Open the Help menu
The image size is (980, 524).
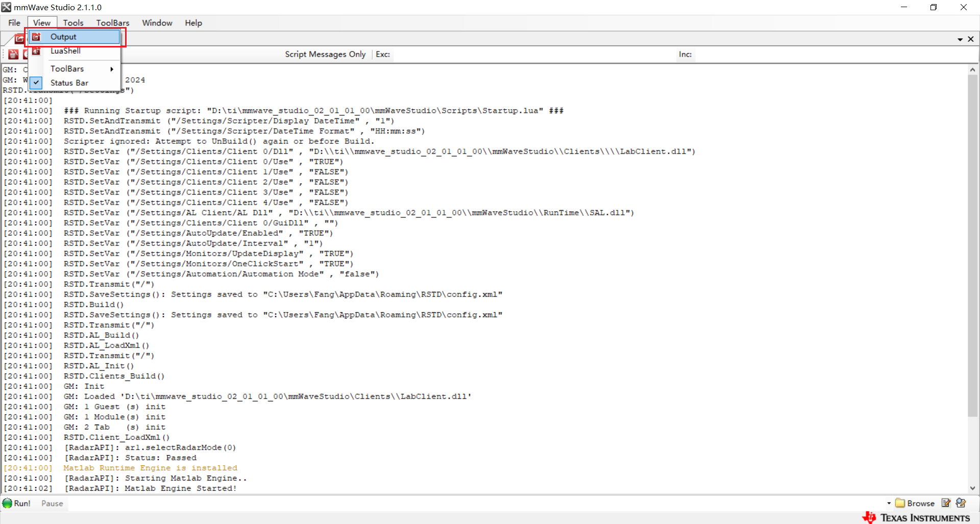point(193,23)
